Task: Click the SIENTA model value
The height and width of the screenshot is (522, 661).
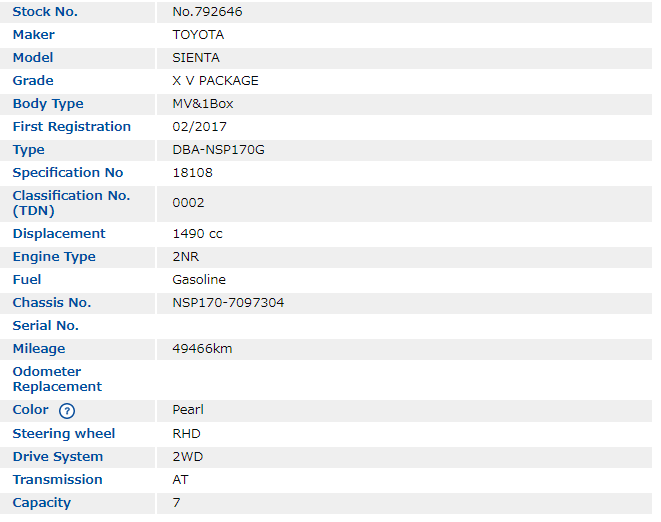Action: click(196, 58)
